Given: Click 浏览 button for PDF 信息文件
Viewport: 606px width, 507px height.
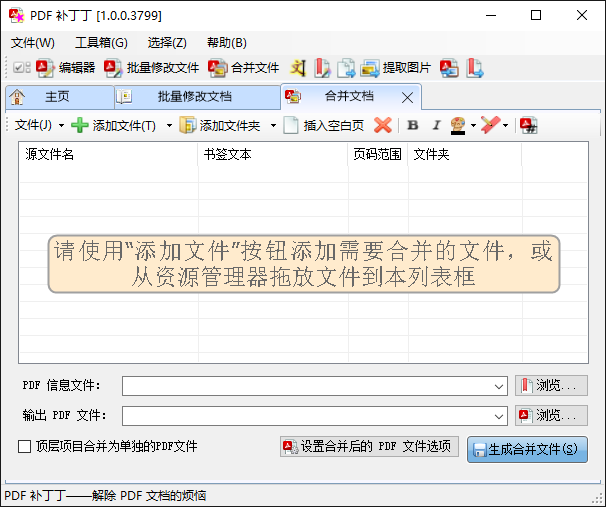Looking at the screenshot, I should (x=551, y=385).
